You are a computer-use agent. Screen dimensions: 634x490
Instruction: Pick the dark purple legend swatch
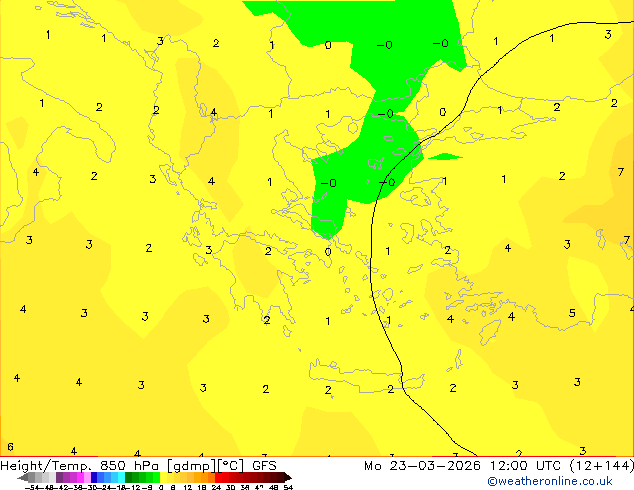[59, 477]
